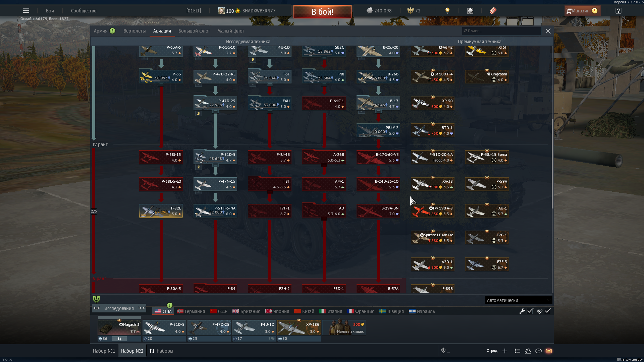Select the Magach 3 crew slot
Image resolution: width=644 pixels, height=362 pixels.
click(x=119, y=327)
